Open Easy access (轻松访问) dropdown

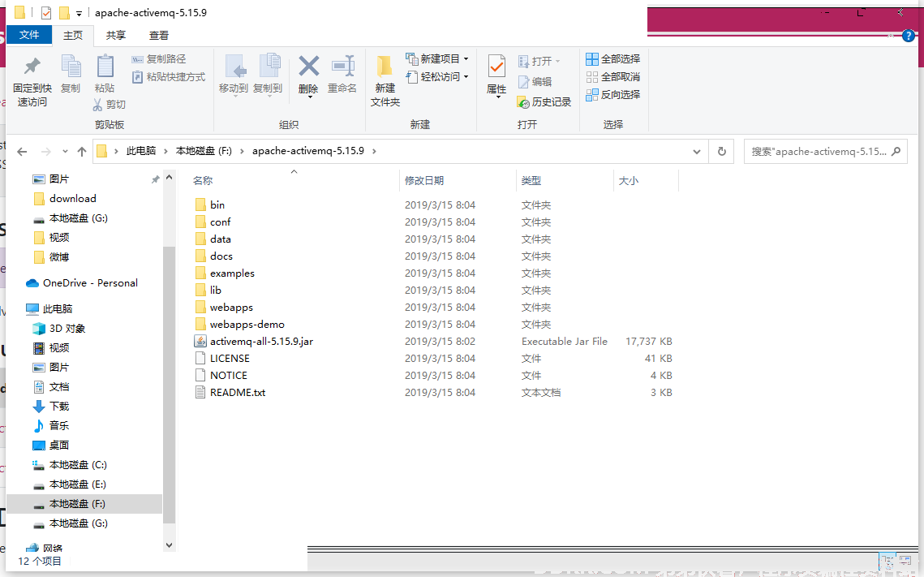[x=436, y=76]
